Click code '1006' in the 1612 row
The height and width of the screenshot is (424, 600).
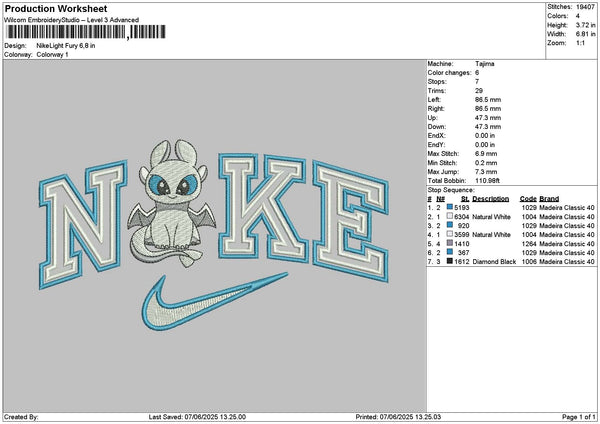coord(529,262)
